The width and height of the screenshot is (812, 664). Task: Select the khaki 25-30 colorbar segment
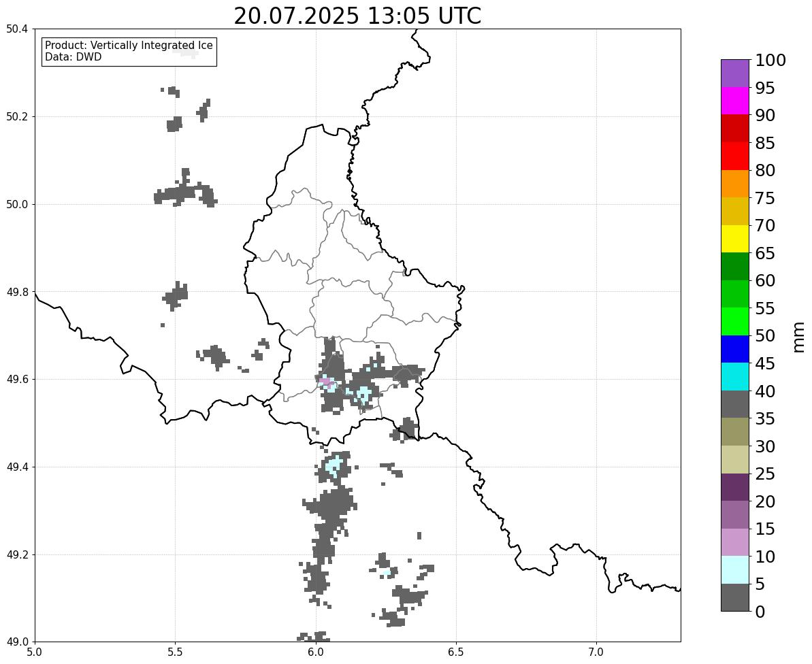coord(735,460)
